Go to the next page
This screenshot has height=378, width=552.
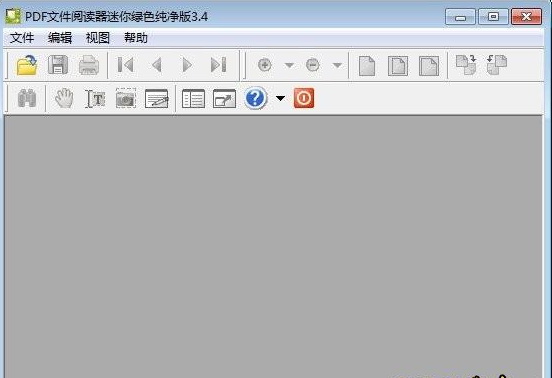click(187, 65)
